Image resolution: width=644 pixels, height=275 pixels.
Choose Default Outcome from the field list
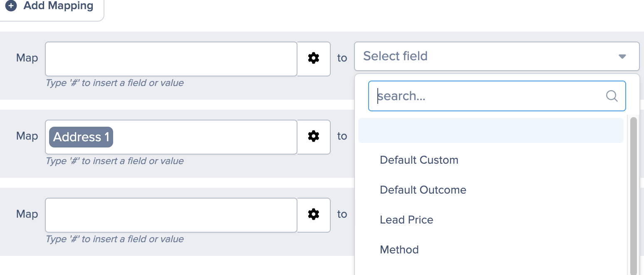(x=423, y=190)
